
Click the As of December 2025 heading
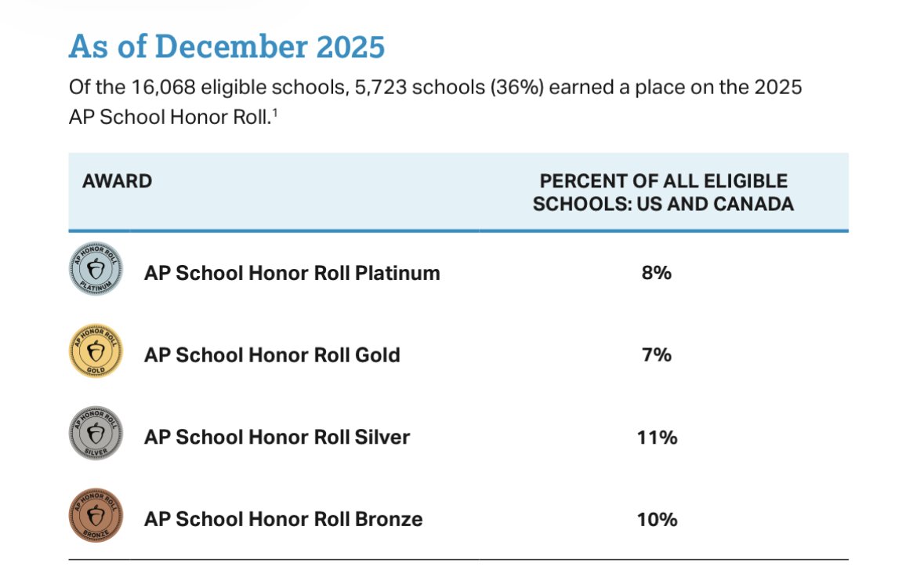[x=226, y=46]
